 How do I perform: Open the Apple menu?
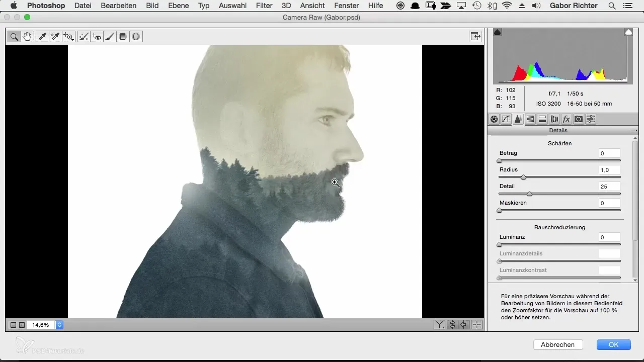coord(14,6)
